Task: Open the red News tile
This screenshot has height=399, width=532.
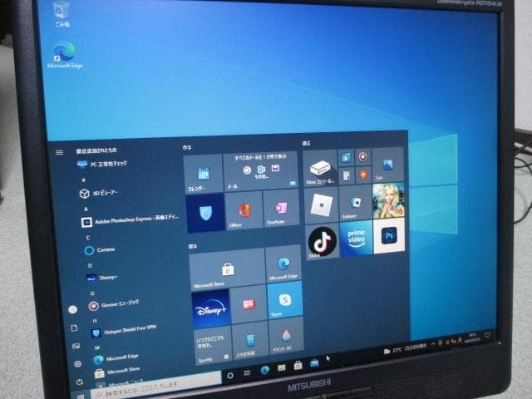Action: pos(249,304)
